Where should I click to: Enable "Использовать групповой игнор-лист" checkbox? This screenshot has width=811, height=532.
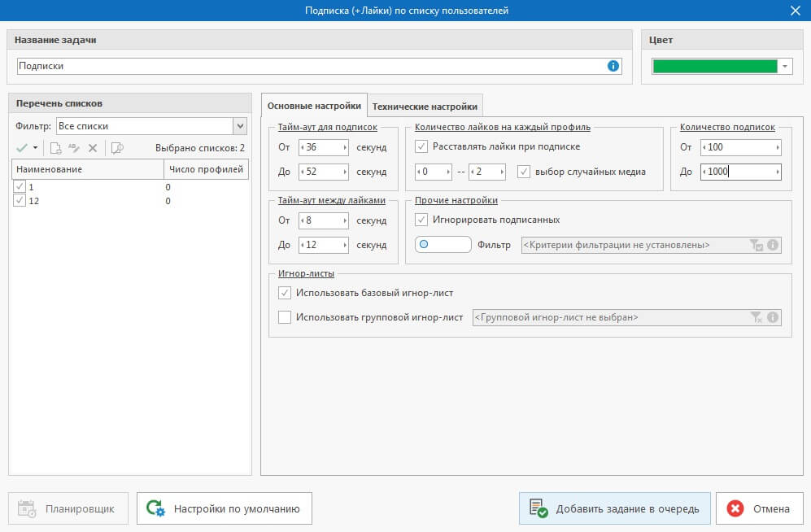(285, 317)
